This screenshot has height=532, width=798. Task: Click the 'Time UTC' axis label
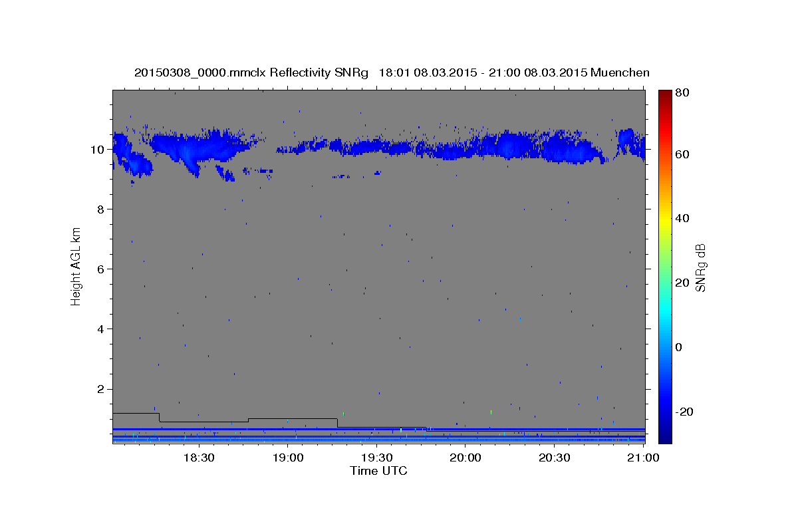tap(378, 471)
